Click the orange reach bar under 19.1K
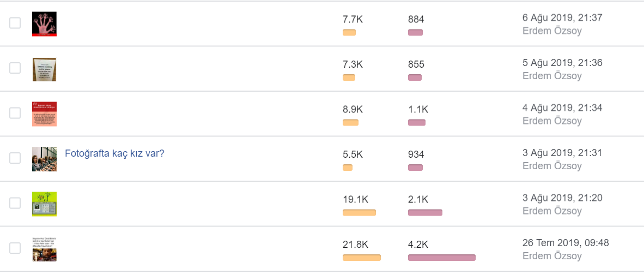 (x=359, y=213)
